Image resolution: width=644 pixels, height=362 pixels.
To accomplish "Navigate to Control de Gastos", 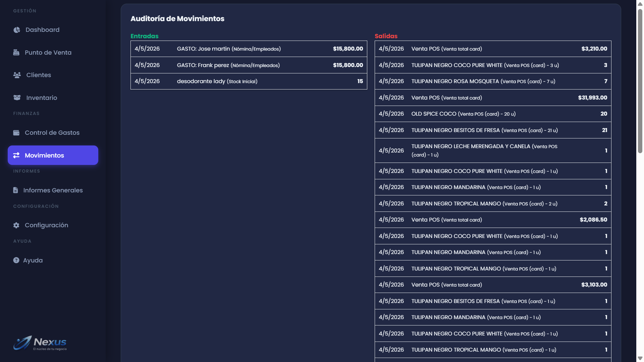I will [x=52, y=133].
